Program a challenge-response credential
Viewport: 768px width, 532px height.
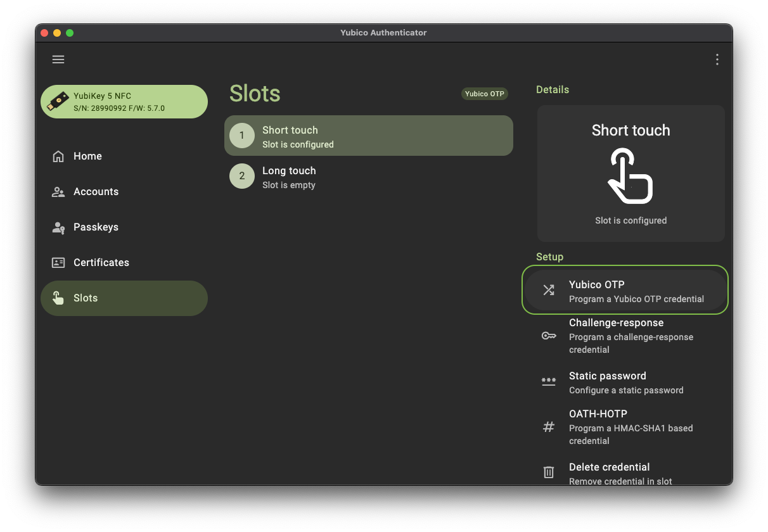pyautogui.click(x=625, y=336)
